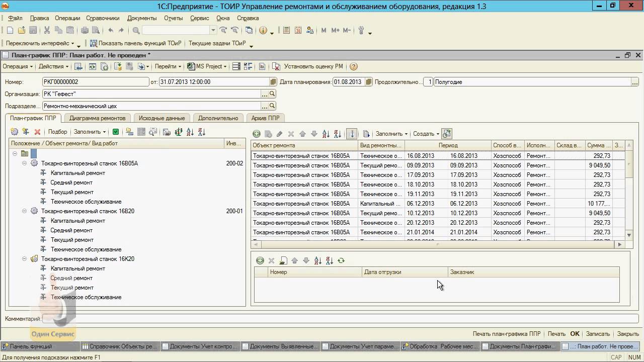The height and width of the screenshot is (362, 644).
Task: Open the calendar icon in the toolbar
Action: click(x=298, y=31)
